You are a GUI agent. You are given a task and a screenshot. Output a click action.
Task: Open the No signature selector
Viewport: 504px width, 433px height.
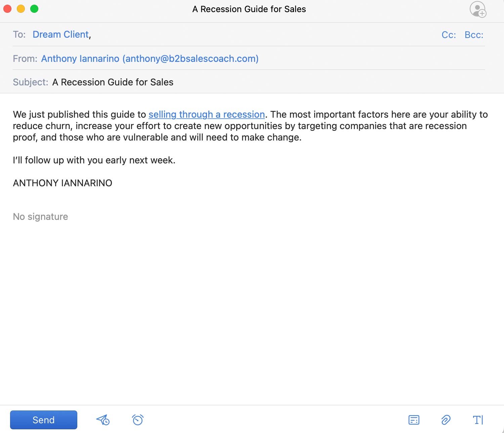click(x=40, y=216)
